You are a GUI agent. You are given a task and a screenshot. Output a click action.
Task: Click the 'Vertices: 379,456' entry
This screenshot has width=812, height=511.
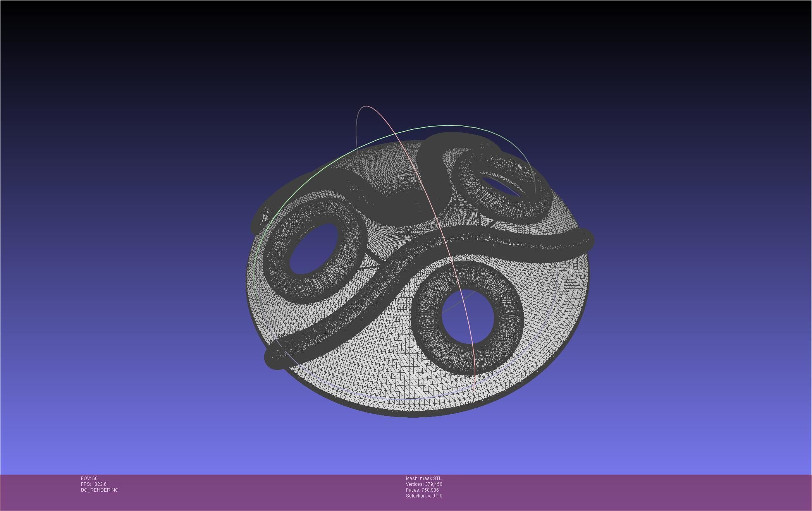(x=424, y=484)
